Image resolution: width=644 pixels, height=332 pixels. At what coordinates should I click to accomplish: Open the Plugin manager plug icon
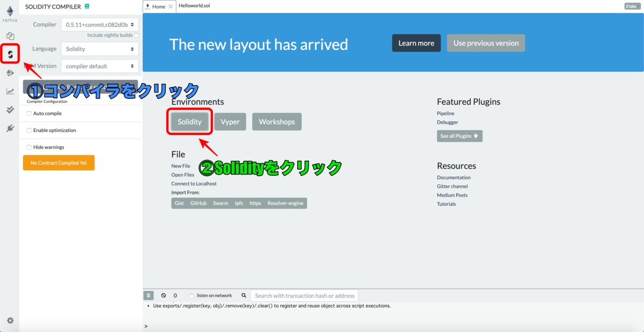[x=10, y=128]
